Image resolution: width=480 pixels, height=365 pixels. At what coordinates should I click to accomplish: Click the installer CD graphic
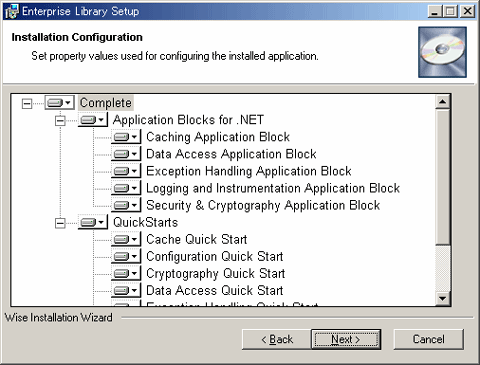(x=442, y=52)
